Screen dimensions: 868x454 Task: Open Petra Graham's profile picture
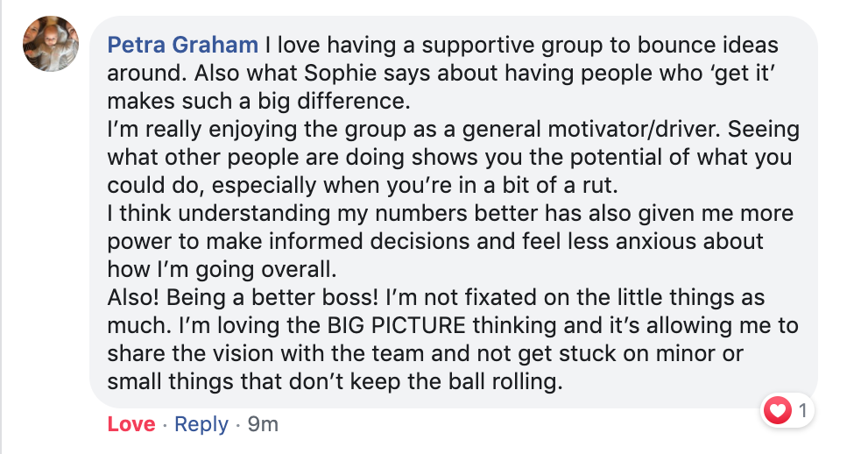[x=51, y=44]
